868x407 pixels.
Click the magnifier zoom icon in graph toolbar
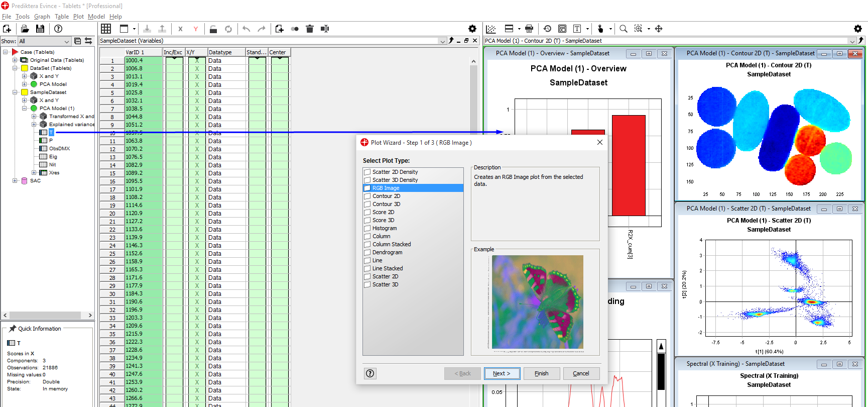coord(623,29)
